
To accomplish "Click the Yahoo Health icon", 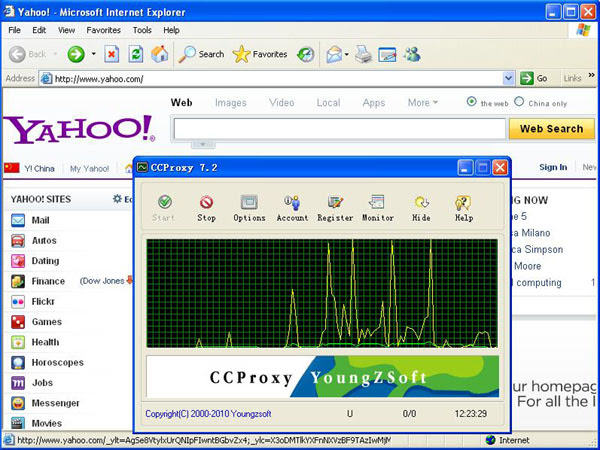I will 18,342.
